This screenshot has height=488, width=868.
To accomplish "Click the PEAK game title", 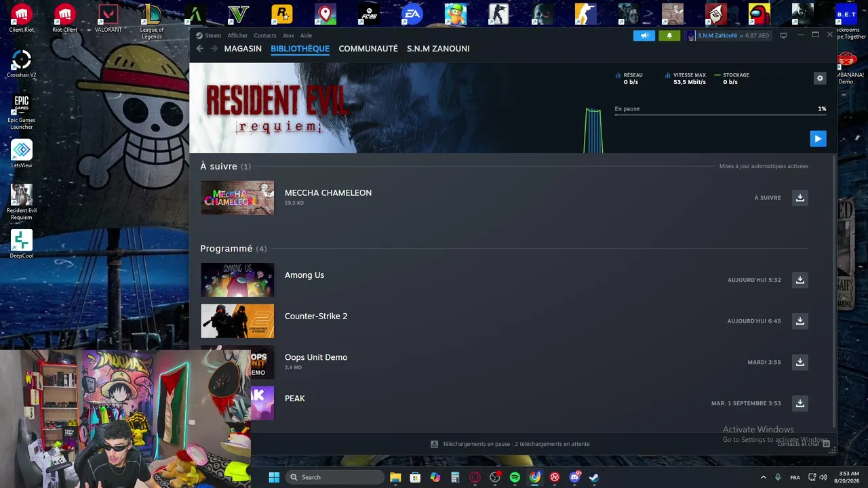I will point(295,399).
